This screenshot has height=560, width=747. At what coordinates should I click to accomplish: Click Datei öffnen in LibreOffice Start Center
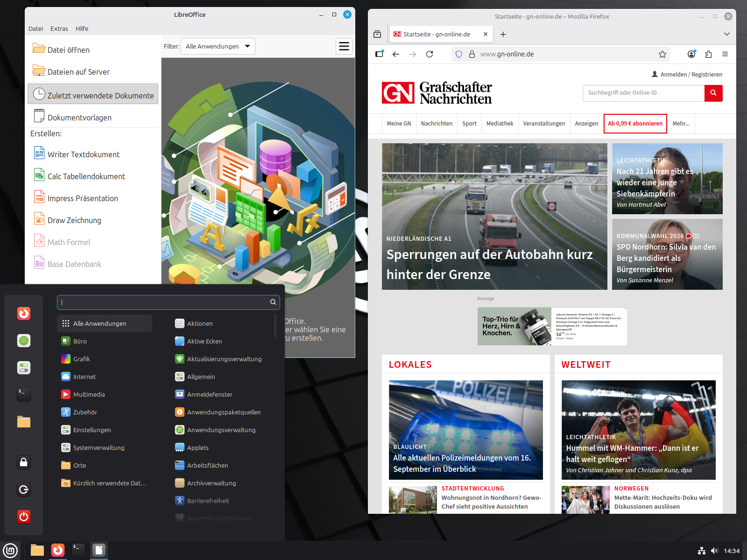[93, 50]
